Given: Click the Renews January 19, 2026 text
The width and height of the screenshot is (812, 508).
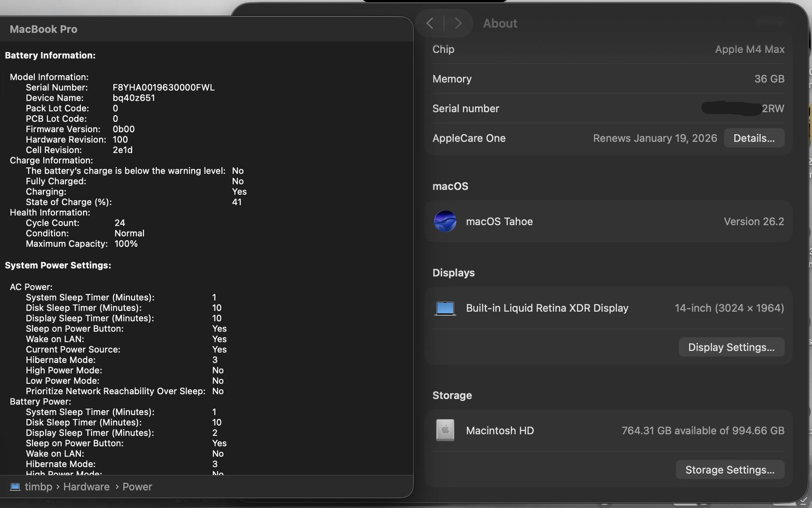Looking at the screenshot, I should (654, 138).
